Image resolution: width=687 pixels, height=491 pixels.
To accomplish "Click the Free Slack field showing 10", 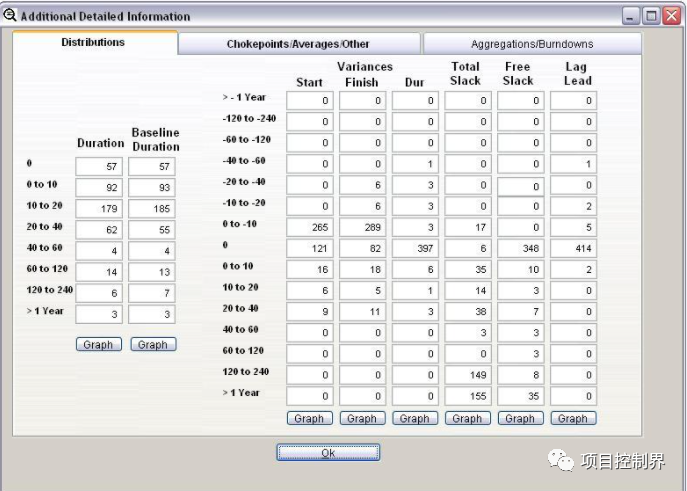I will [x=521, y=269].
